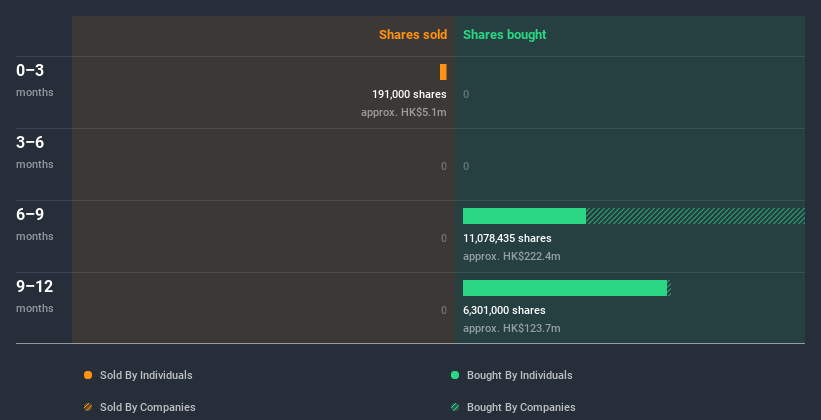The image size is (821, 420).
Task: Click the solid green 6–9 months bar segment
Action: (524, 216)
